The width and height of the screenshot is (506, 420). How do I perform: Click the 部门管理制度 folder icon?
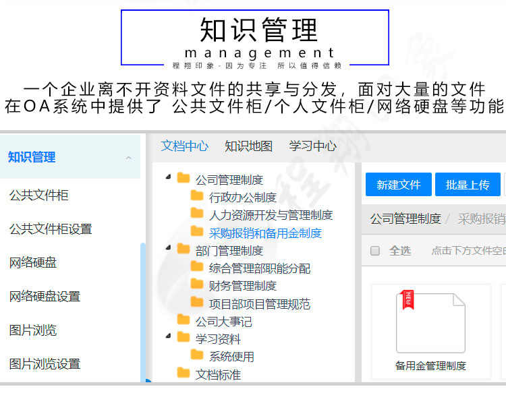point(184,249)
